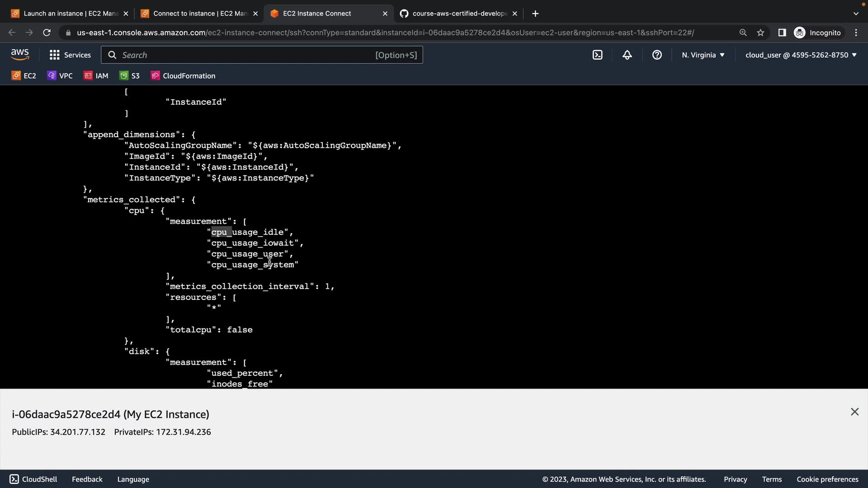Bookmark this page with star icon
This screenshot has width=868, height=488.
(x=760, y=33)
